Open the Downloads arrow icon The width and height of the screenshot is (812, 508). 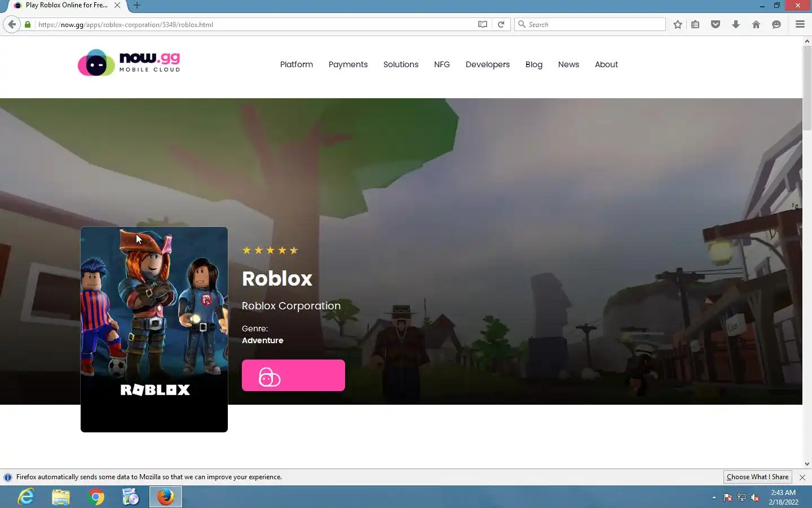[736, 24]
